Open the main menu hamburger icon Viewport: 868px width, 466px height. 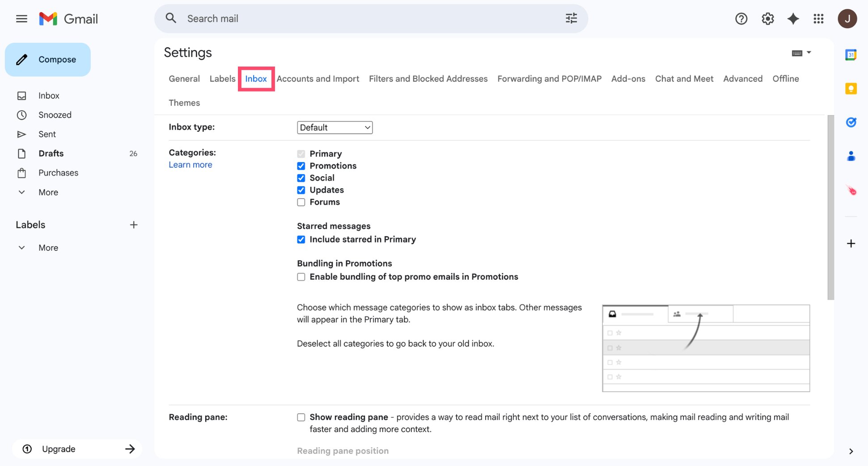pos(21,19)
